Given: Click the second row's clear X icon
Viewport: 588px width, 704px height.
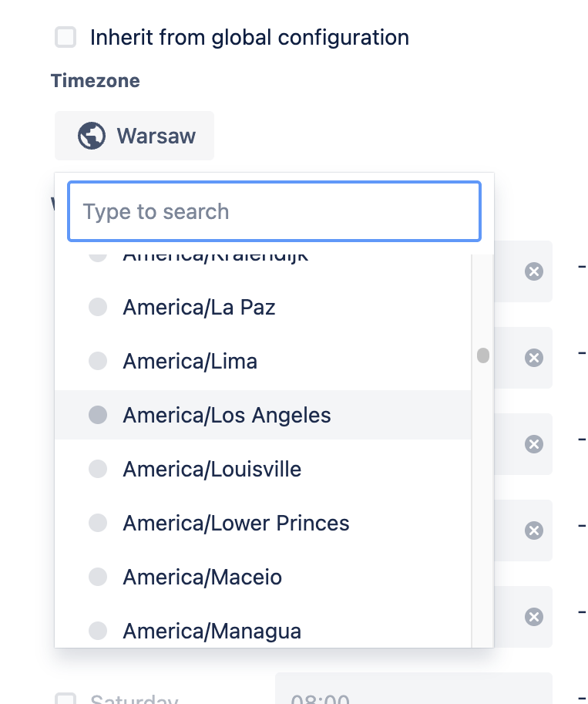Looking at the screenshot, I should point(534,358).
